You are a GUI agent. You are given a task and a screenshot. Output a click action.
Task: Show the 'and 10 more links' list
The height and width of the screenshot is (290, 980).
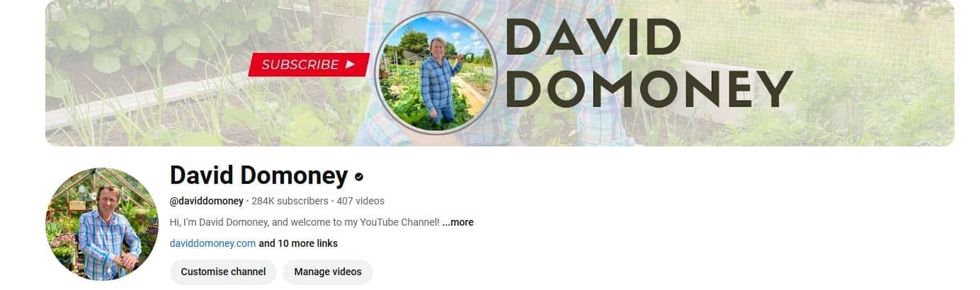coord(298,243)
